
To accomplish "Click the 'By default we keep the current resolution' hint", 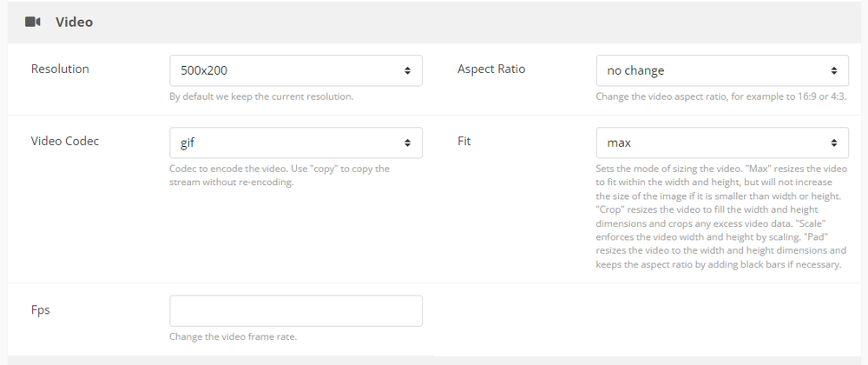I will (261, 96).
